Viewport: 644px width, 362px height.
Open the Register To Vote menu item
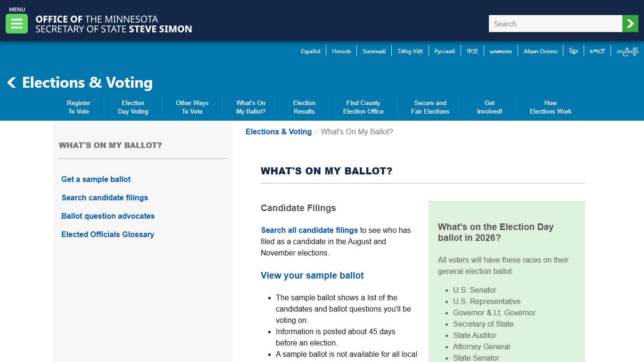tap(78, 107)
